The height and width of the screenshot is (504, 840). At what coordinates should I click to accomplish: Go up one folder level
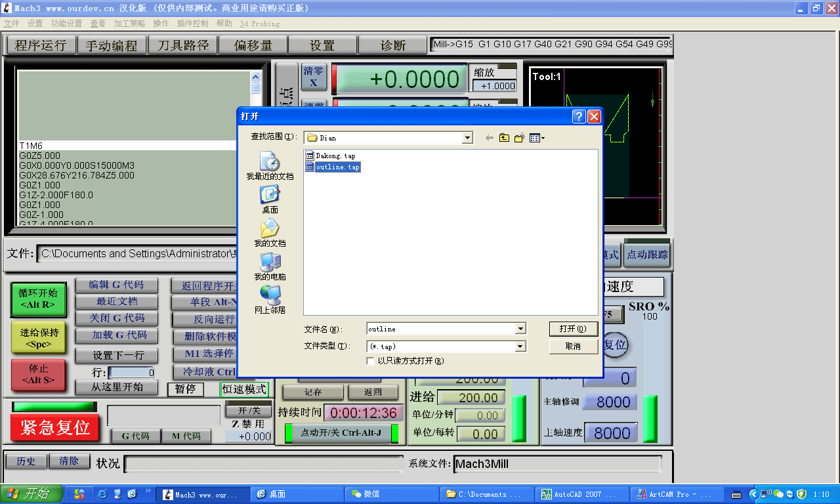tap(504, 138)
